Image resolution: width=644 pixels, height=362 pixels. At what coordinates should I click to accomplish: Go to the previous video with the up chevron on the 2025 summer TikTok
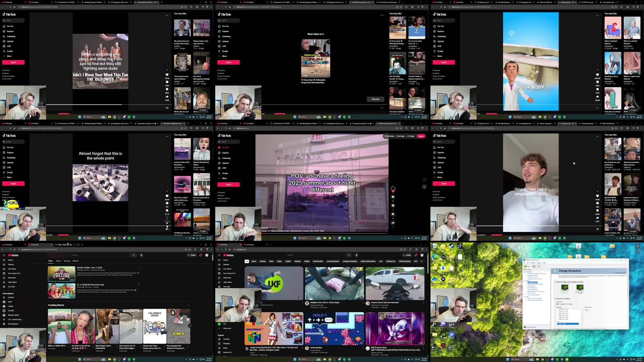coord(424,179)
